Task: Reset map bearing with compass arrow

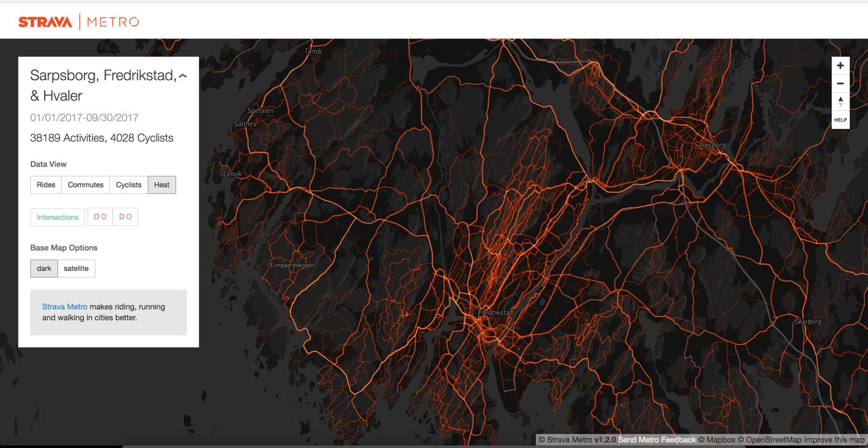Action: click(x=840, y=102)
